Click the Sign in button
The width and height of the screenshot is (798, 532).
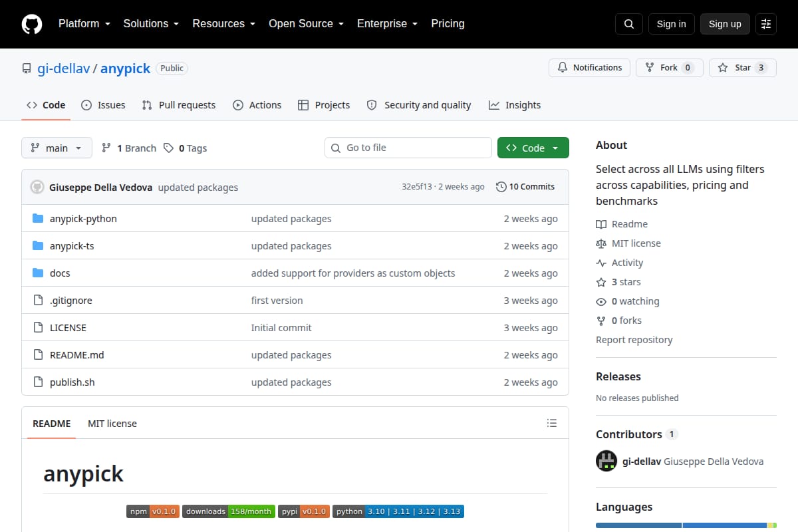click(671, 24)
